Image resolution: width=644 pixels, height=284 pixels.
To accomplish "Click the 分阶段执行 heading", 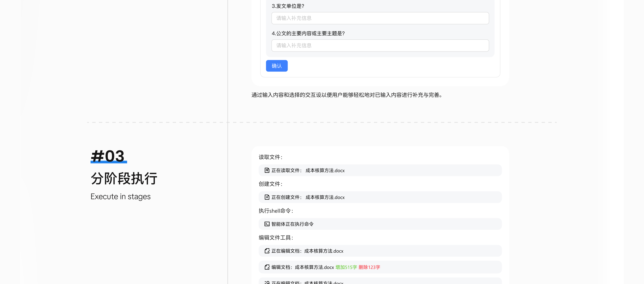I will (x=124, y=179).
